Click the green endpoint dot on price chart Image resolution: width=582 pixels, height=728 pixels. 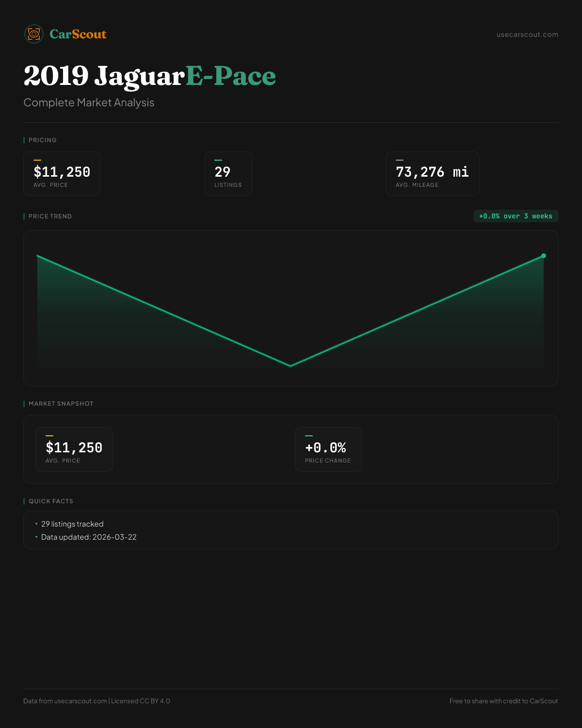click(544, 256)
